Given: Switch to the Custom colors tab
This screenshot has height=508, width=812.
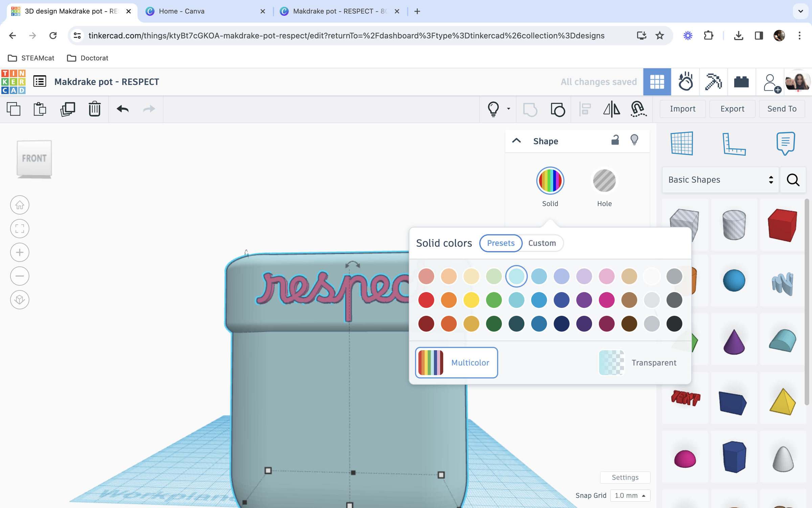Looking at the screenshot, I should click(542, 243).
